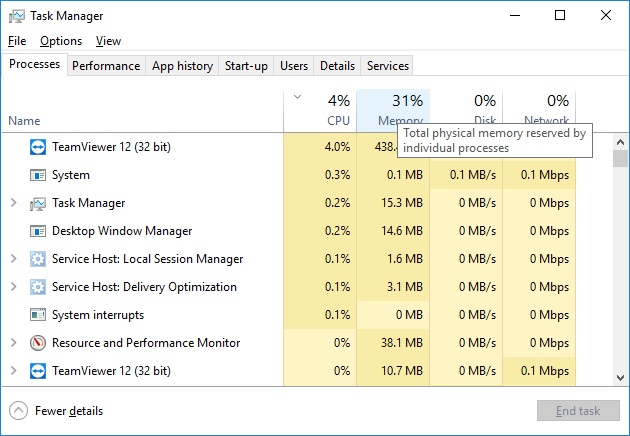Click the Task Manager process icon
The image size is (630, 436).
click(38, 203)
